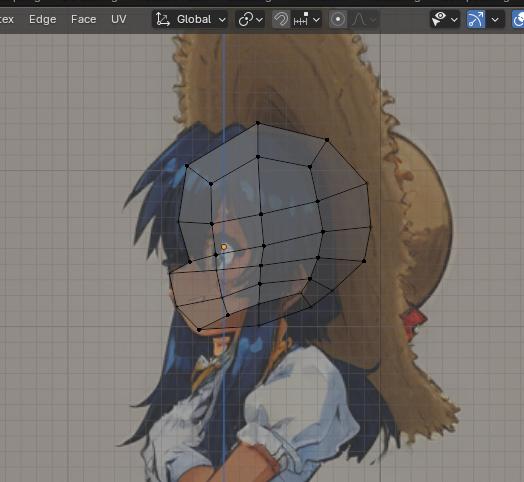Toggle proportional editing
The height and width of the screenshot is (482, 524).
tap(338, 19)
